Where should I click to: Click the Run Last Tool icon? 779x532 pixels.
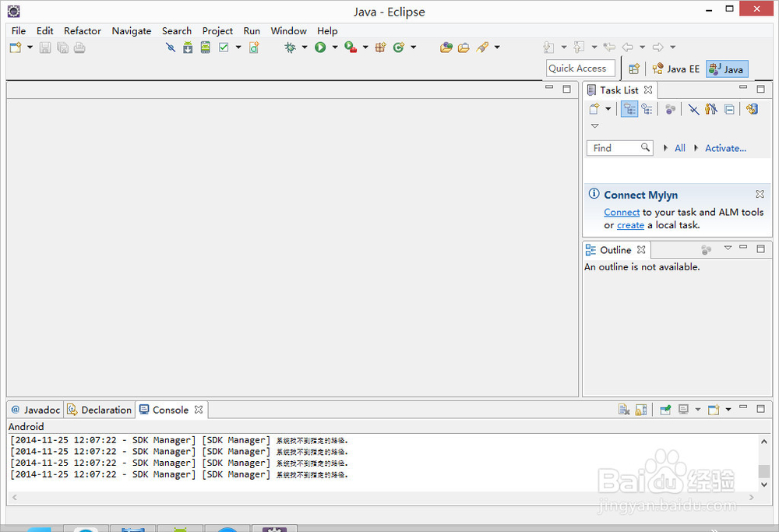tap(351, 48)
